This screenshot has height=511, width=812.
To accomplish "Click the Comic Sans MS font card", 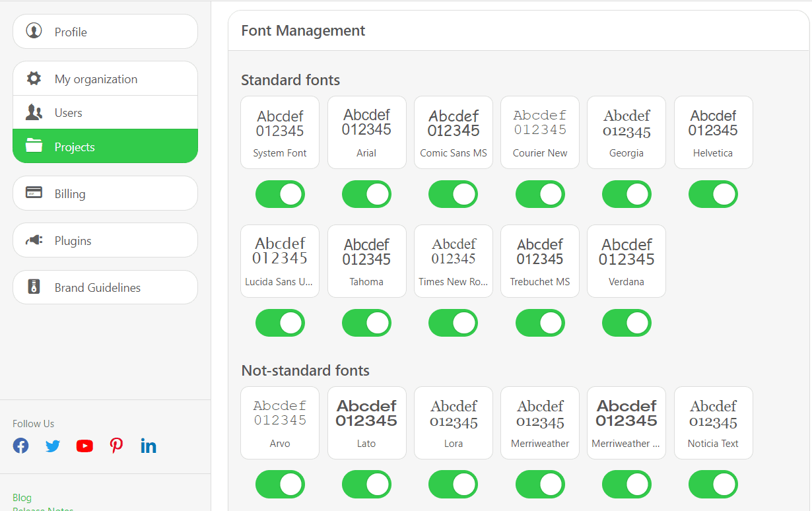I will (x=453, y=132).
